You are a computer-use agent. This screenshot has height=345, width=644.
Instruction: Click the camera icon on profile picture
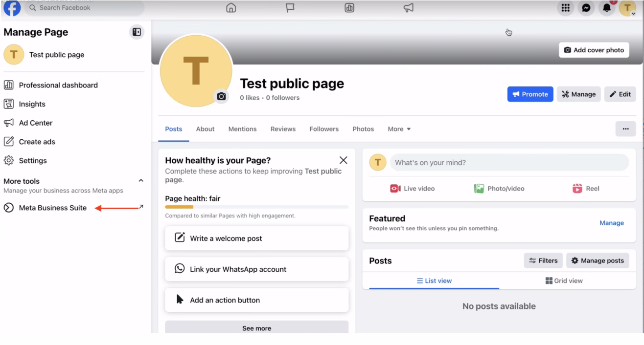pyautogui.click(x=222, y=97)
